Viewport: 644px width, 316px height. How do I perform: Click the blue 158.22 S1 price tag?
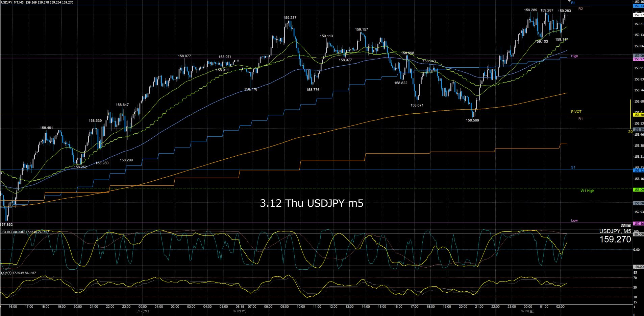(638, 171)
